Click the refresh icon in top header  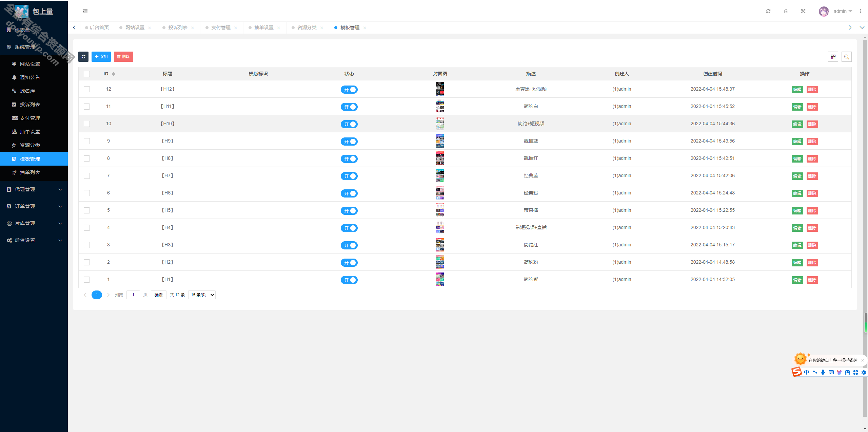click(x=768, y=11)
